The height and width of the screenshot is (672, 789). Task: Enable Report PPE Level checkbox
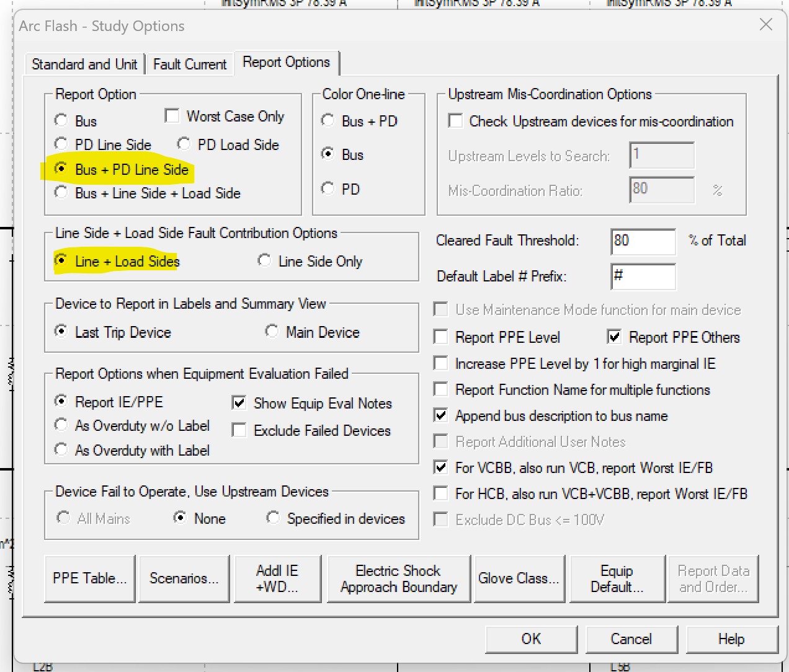tap(441, 337)
